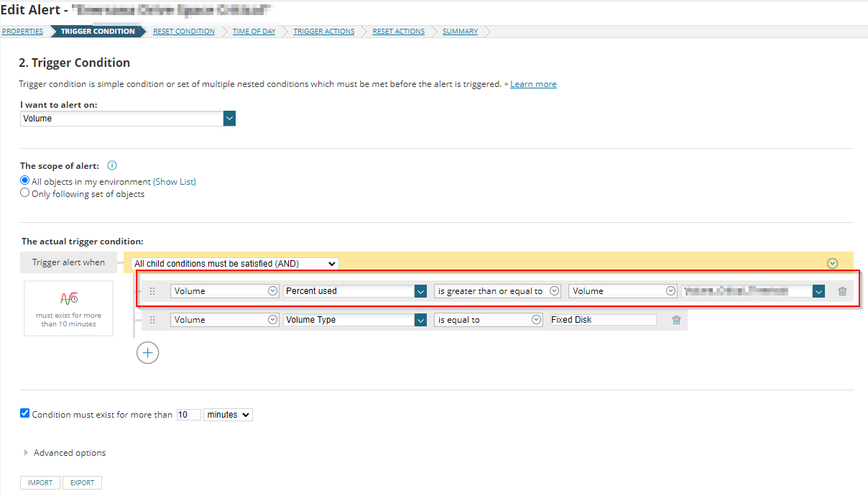
Task: Select the Trigger Condition step
Action: click(98, 32)
